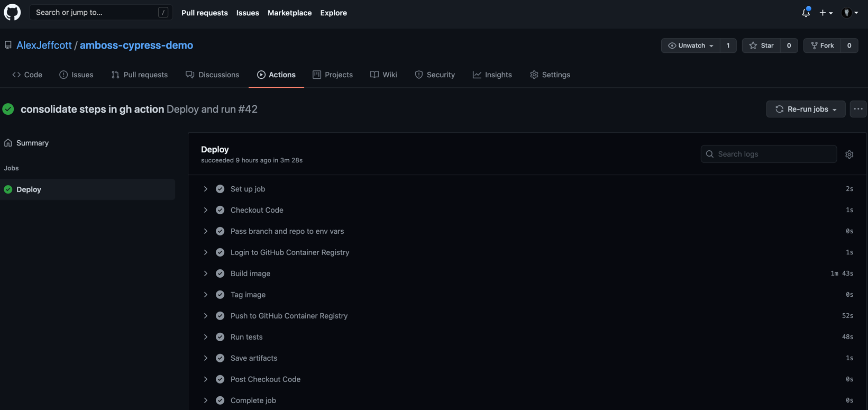Viewport: 868px width, 410px height.
Task: Open the repository Settings tab
Action: tap(550, 75)
